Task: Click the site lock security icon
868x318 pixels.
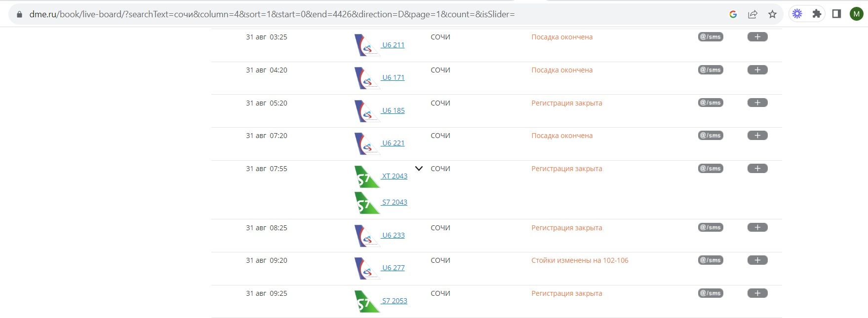Action: [x=19, y=14]
